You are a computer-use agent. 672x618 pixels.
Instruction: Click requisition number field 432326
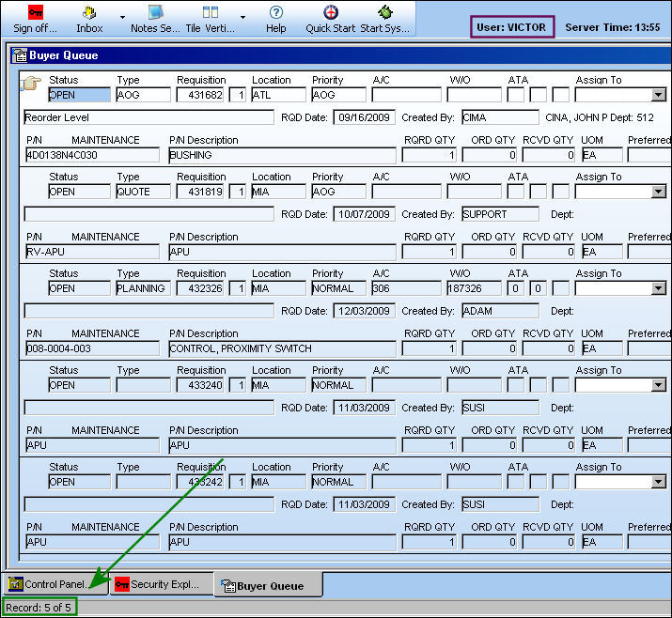[x=200, y=288]
